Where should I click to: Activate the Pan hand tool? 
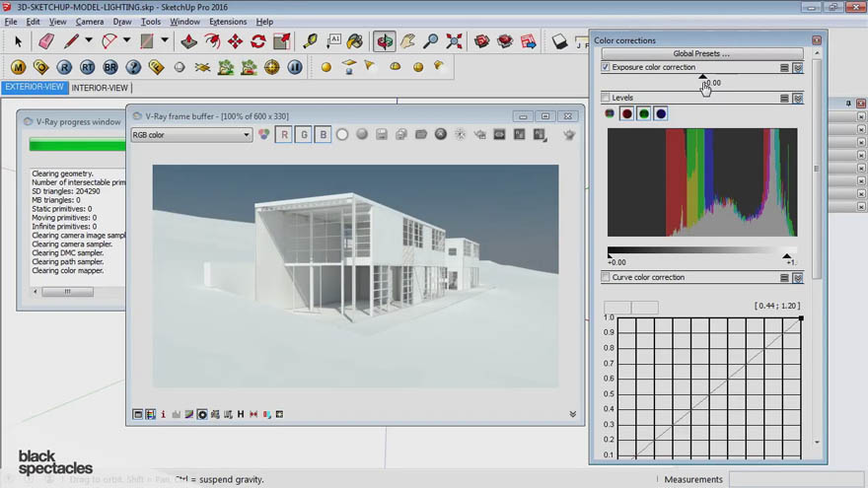[x=408, y=41]
